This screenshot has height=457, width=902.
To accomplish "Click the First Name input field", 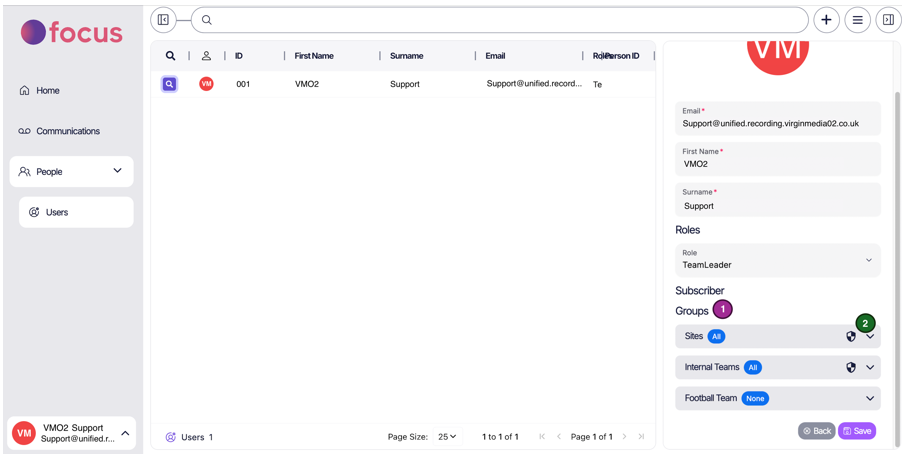I will click(x=777, y=164).
